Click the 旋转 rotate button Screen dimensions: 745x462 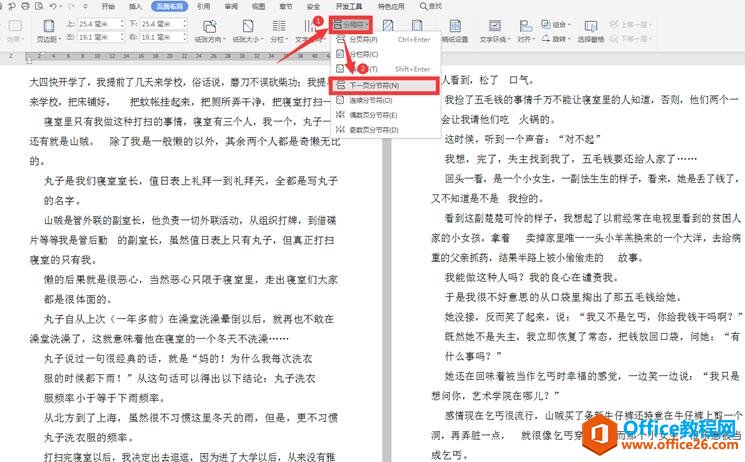(x=556, y=38)
